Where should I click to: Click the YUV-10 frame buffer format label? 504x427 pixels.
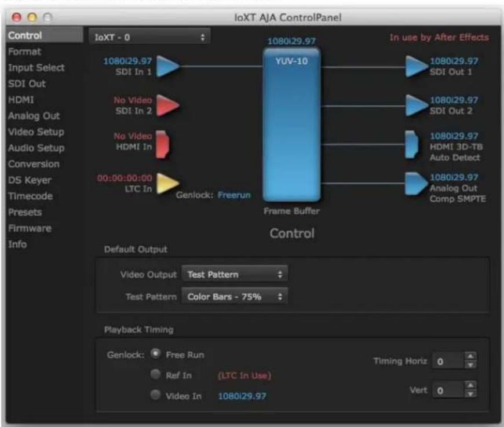(x=291, y=61)
